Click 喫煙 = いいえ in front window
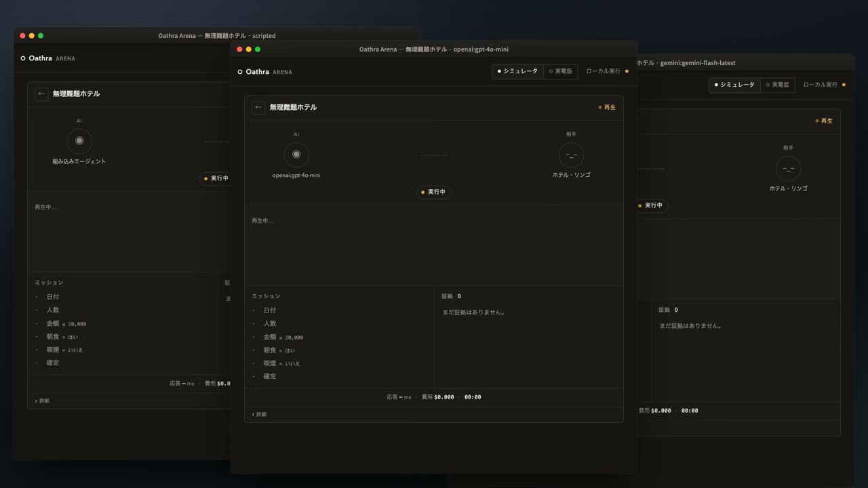Screen dimensions: 868x488 point(281,363)
